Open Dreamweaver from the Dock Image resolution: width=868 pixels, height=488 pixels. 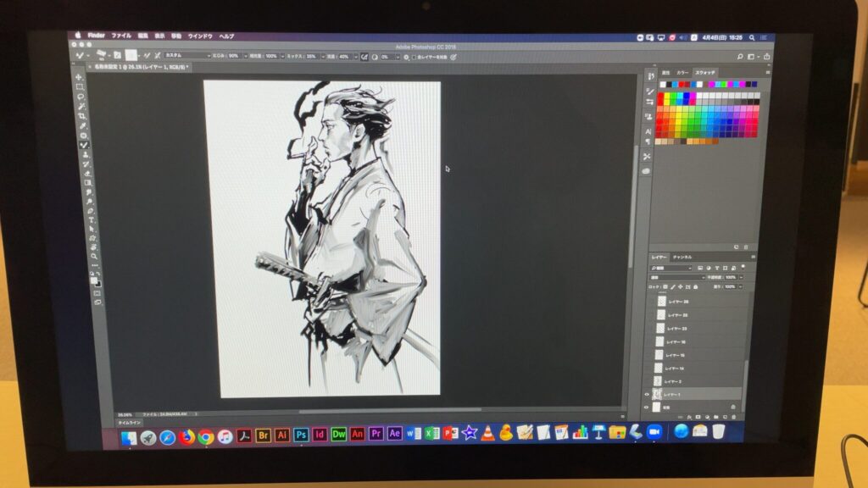click(x=338, y=435)
